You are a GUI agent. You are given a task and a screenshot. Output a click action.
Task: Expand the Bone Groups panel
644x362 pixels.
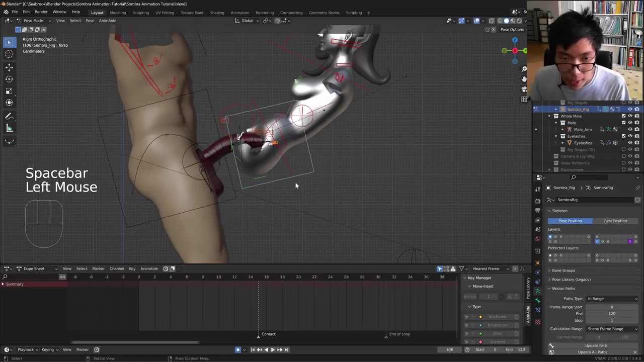tap(563, 270)
